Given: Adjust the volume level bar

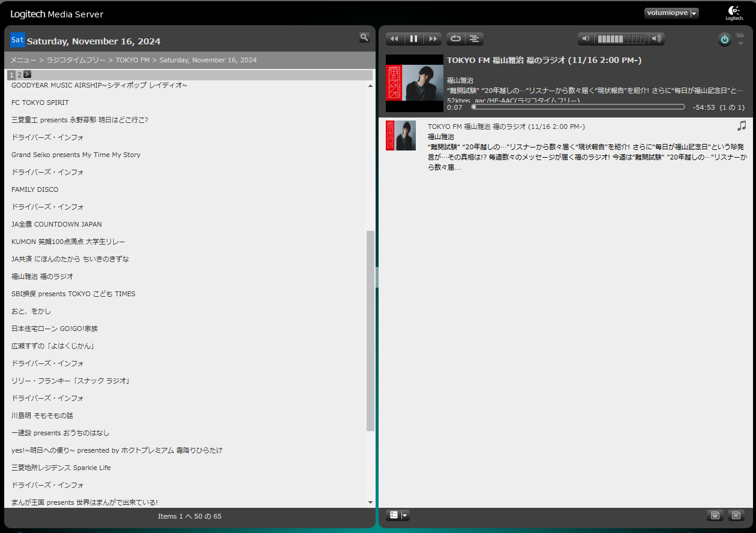Looking at the screenshot, I should coord(621,39).
